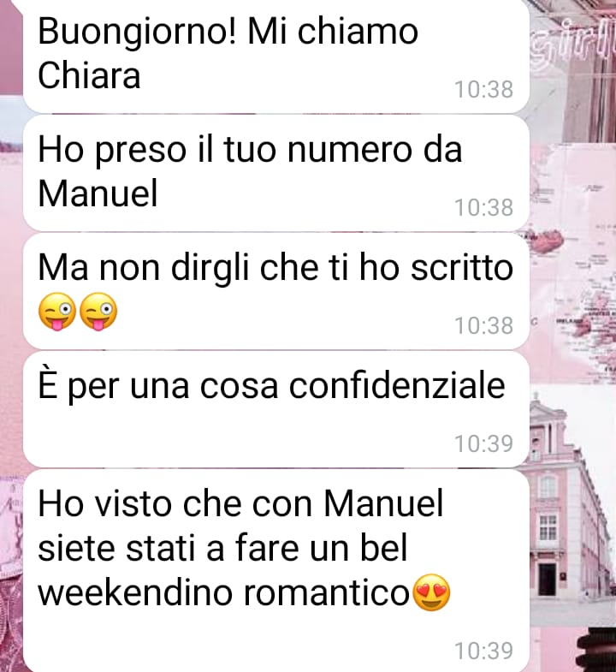Click the 10:38 timestamp of first message

point(483,90)
